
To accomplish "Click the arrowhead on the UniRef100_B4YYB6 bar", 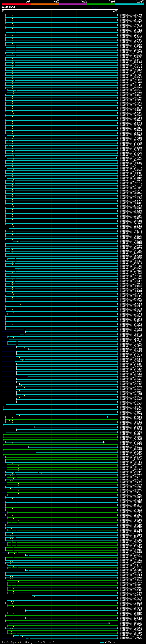I will (x=108, y=417).
